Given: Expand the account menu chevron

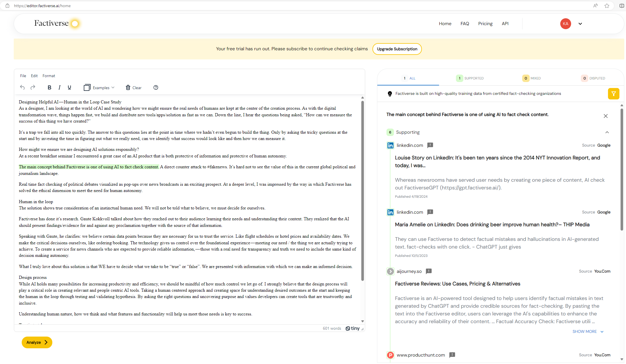Looking at the screenshot, I should tap(580, 24).
